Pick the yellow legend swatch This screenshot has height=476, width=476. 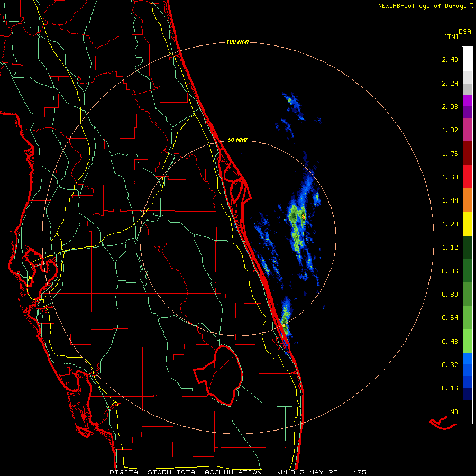(467, 224)
